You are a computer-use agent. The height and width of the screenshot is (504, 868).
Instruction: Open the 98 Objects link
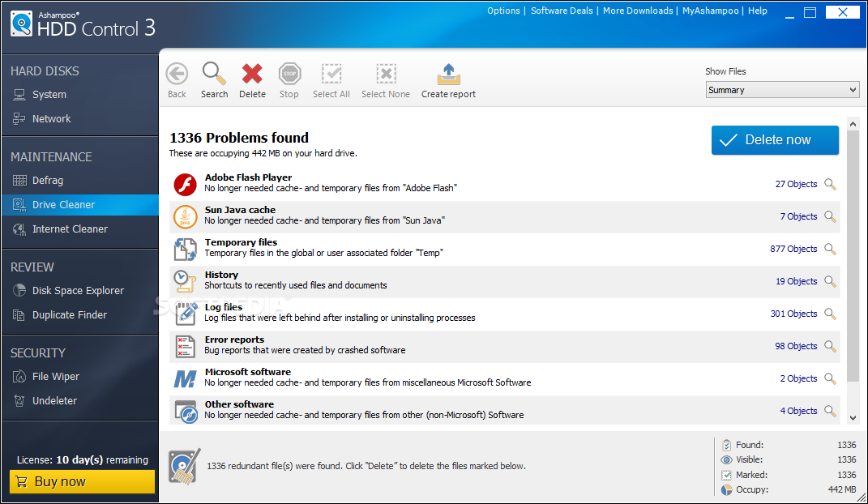pos(796,346)
